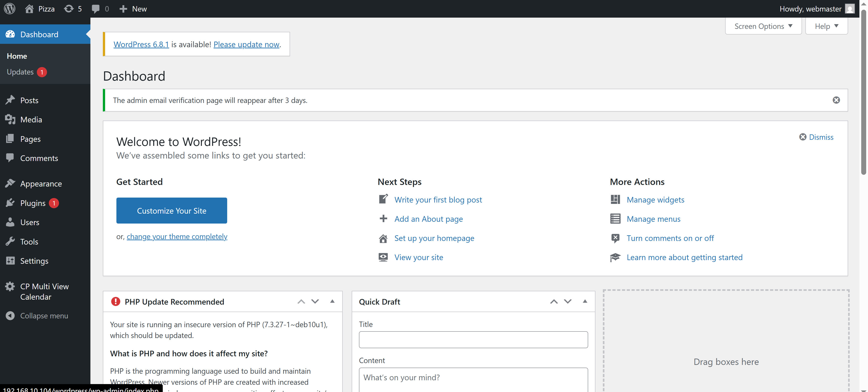The height and width of the screenshot is (392, 868).
Task: Open Learn more about getting started link
Action: [684, 257]
